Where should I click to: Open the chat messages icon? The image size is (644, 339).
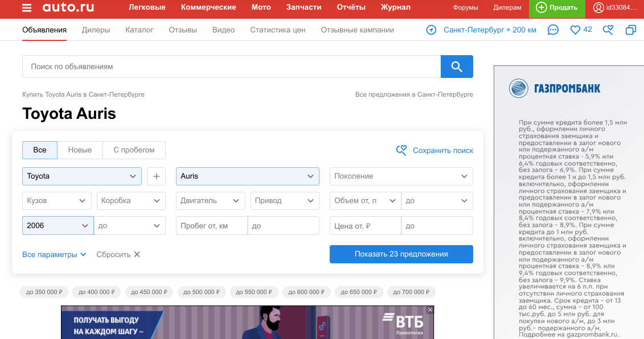click(x=553, y=30)
